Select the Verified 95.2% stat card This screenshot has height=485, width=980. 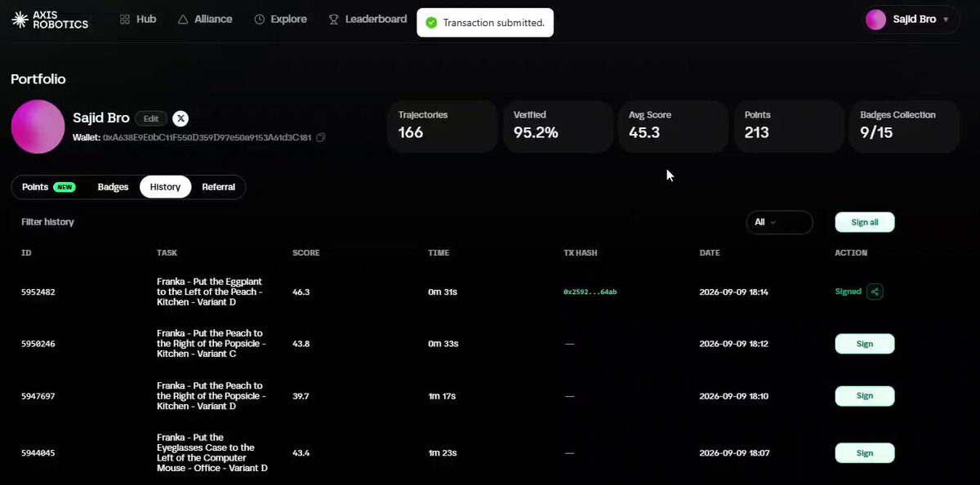pos(558,127)
